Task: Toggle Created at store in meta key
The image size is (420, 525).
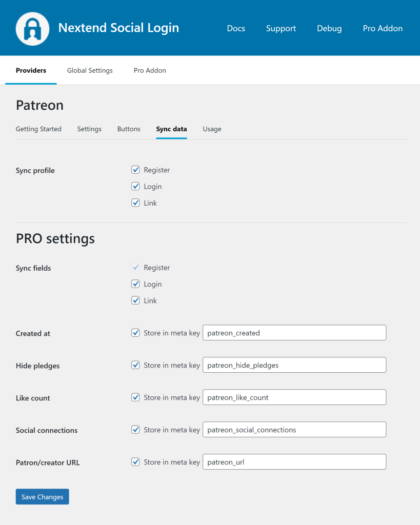Action: pyautogui.click(x=135, y=333)
